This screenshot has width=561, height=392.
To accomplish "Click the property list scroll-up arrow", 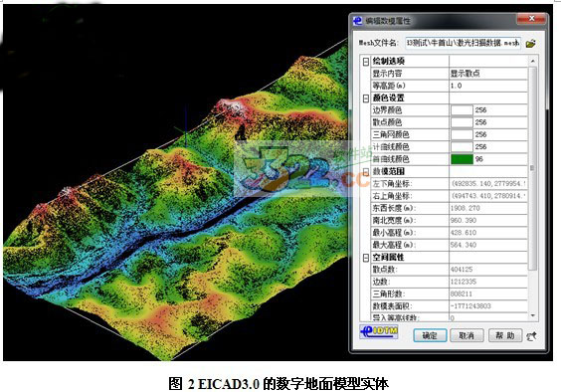I will tap(533, 62).
